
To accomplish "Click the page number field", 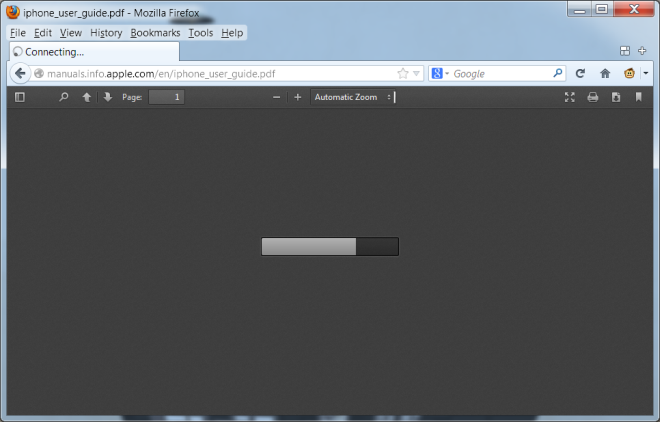I will pyautogui.click(x=166, y=97).
